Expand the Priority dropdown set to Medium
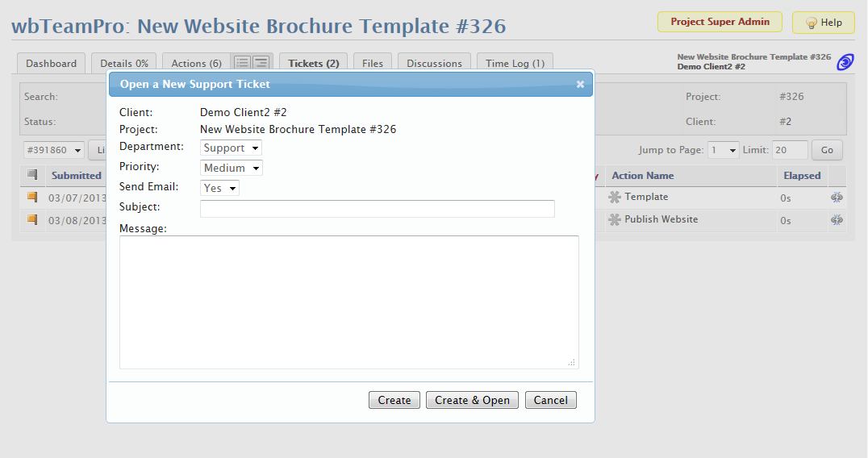The height and width of the screenshot is (458, 868). point(232,168)
